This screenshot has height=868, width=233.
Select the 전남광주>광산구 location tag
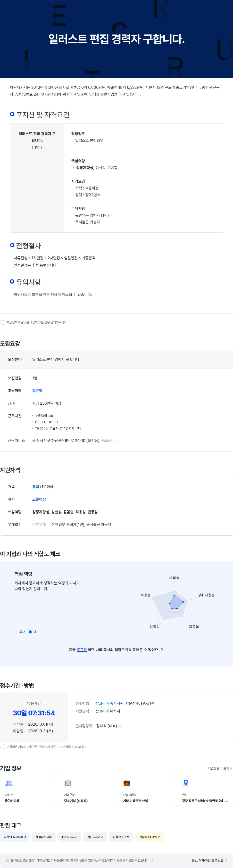click(150, 837)
